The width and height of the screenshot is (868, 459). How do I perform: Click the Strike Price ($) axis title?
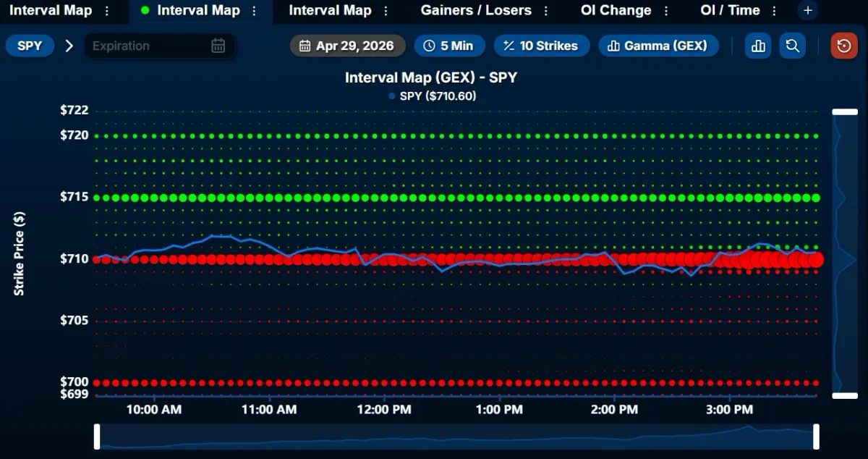[19, 253]
